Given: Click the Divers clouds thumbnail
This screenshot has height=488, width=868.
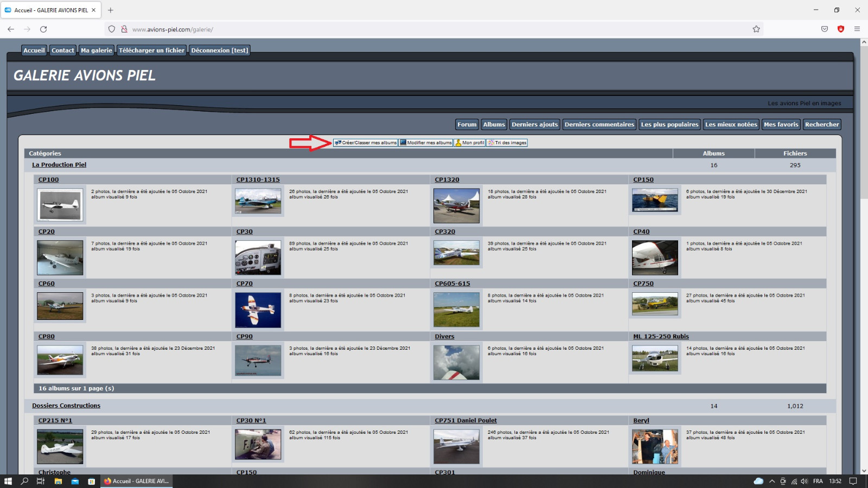Looking at the screenshot, I should [x=457, y=362].
